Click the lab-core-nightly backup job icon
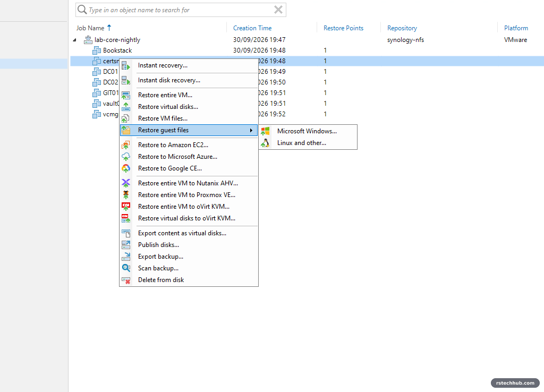544x392 pixels. [88, 39]
